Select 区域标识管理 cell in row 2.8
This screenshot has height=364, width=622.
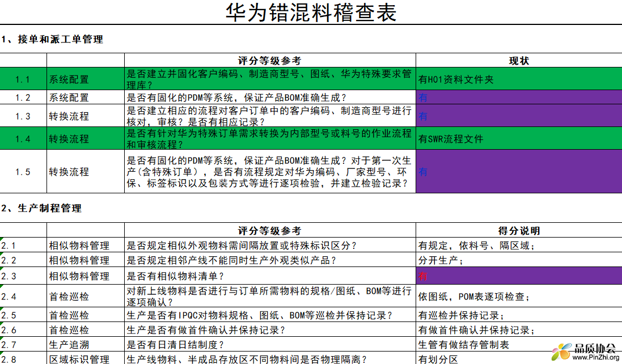click(85, 358)
